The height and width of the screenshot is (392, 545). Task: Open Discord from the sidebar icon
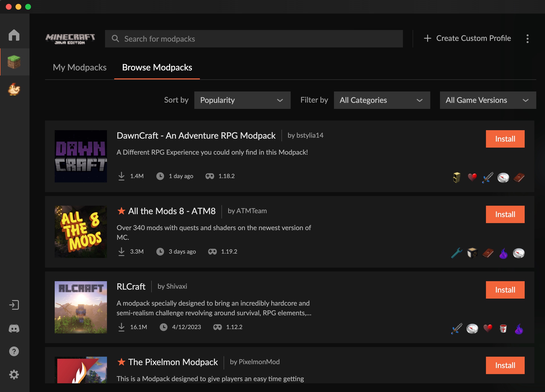tap(14, 328)
